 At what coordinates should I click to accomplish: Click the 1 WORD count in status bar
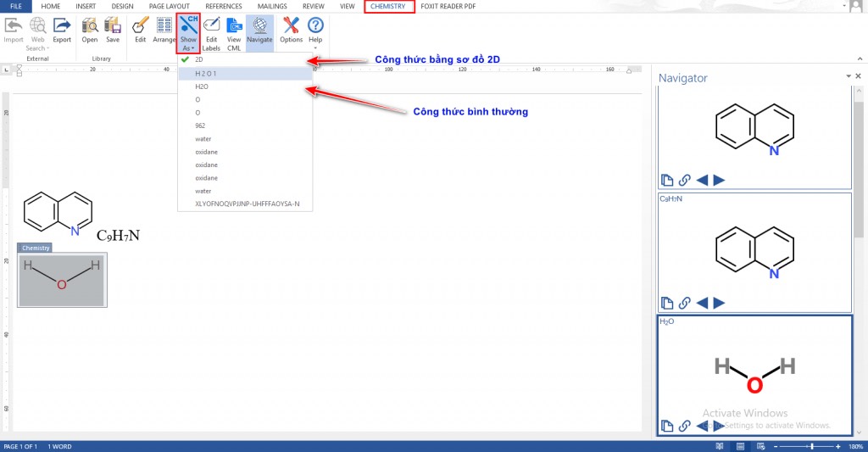(59, 446)
